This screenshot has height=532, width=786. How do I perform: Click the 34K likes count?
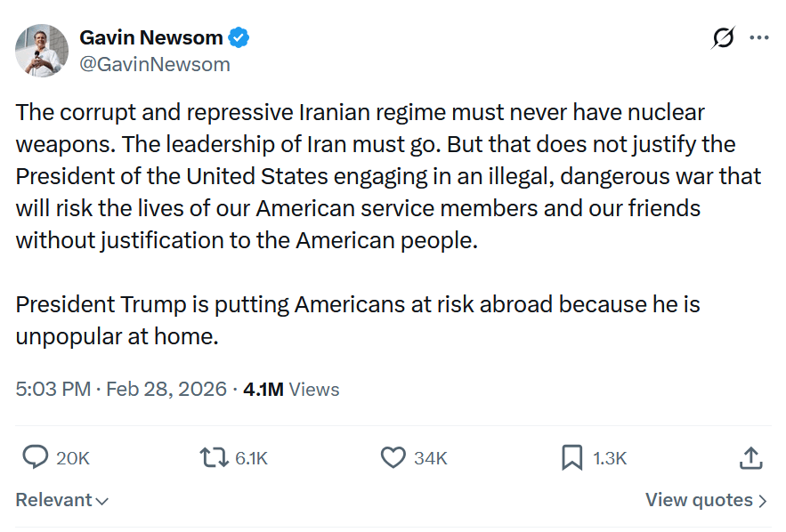click(x=431, y=458)
